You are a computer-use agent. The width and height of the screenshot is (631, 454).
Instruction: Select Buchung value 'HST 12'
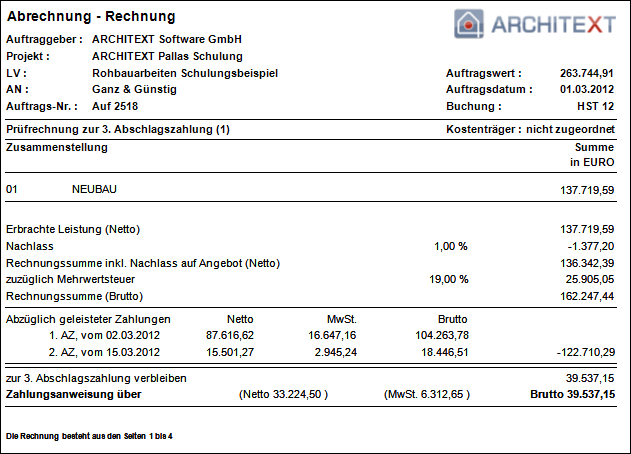(595, 106)
